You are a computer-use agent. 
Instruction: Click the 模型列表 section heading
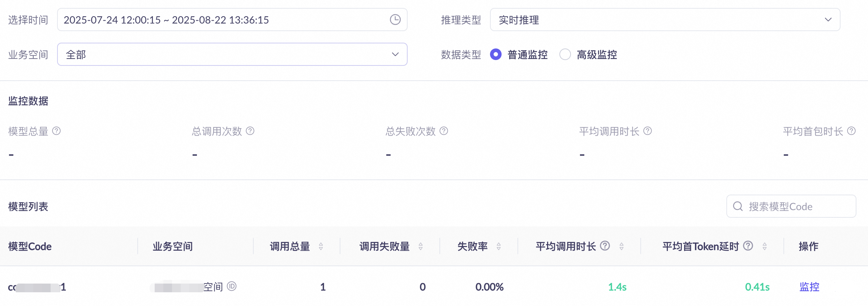click(x=28, y=207)
